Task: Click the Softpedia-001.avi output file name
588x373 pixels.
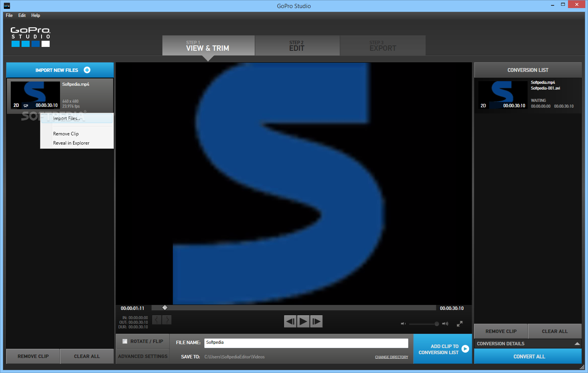Action: (545, 88)
